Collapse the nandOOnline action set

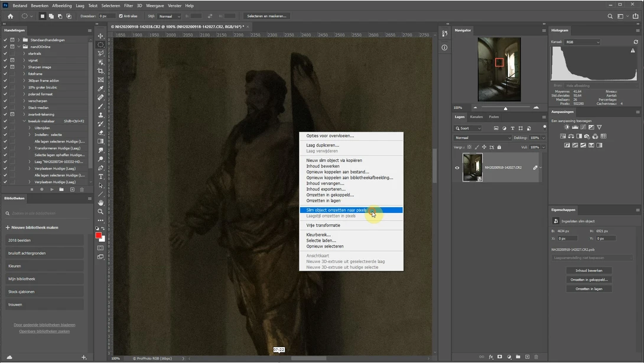(x=18, y=47)
